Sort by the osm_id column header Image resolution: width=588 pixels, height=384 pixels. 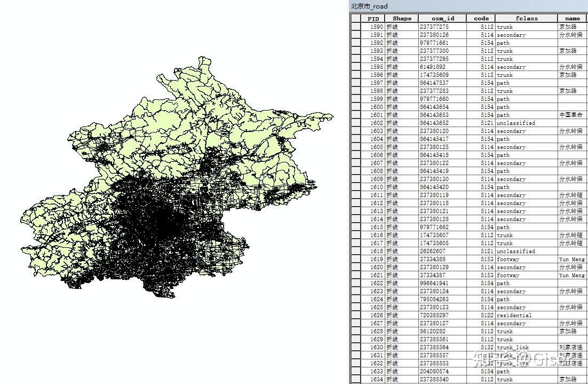point(442,18)
